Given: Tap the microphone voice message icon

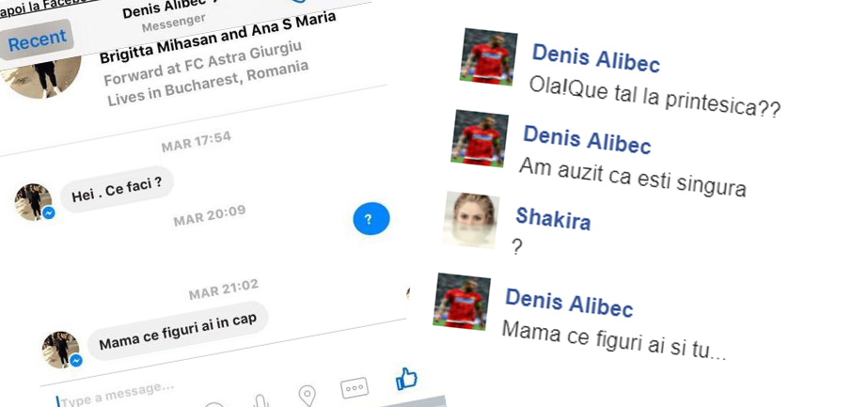Looking at the screenshot, I should pos(260,401).
